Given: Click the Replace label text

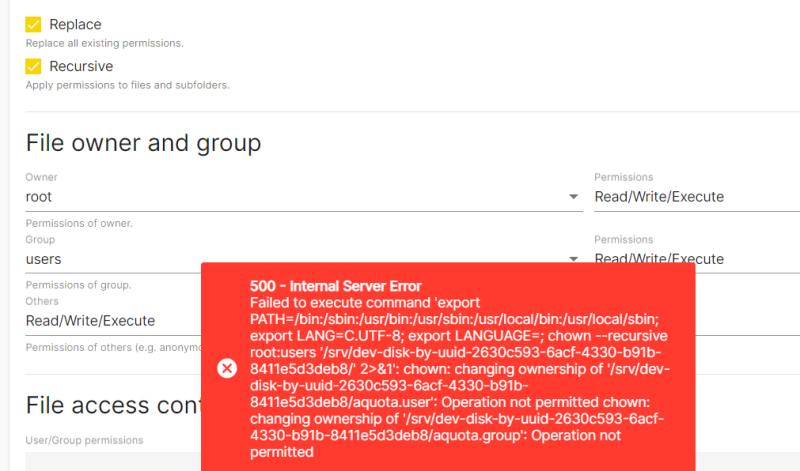Looking at the screenshot, I should [x=75, y=24].
